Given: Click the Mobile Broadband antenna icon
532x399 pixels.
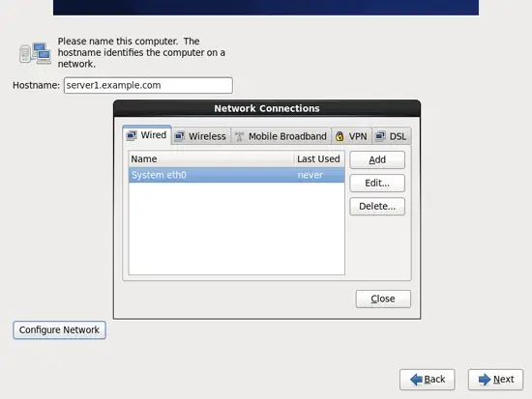Looking at the screenshot, I should [x=239, y=136].
